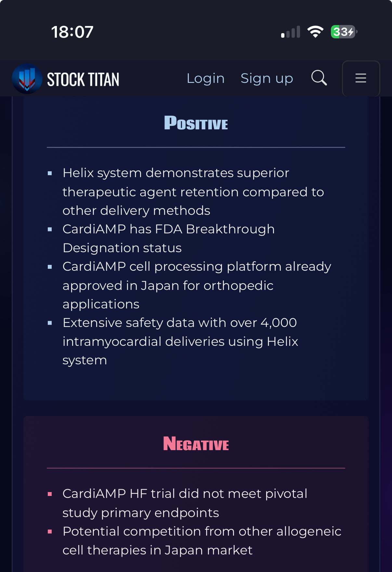Tap the blue bullet marker beside Helix system
Image resolution: width=392 pixels, height=572 pixels.
point(50,173)
